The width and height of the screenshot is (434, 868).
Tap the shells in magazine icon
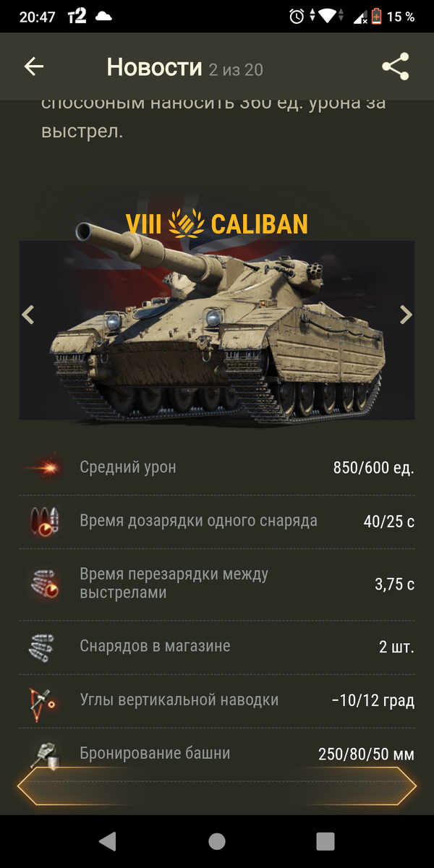(x=44, y=647)
